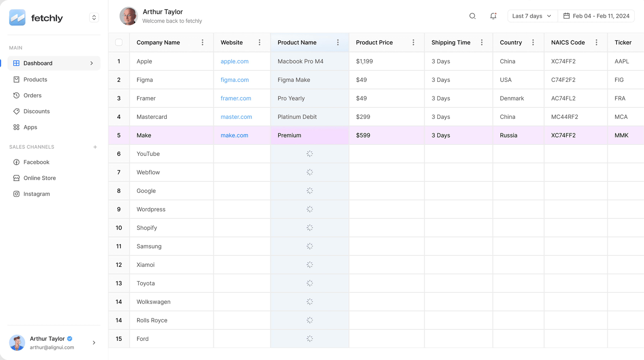Open the apple.com website link
This screenshot has height=360, width=644.
(x=234, y=61)
